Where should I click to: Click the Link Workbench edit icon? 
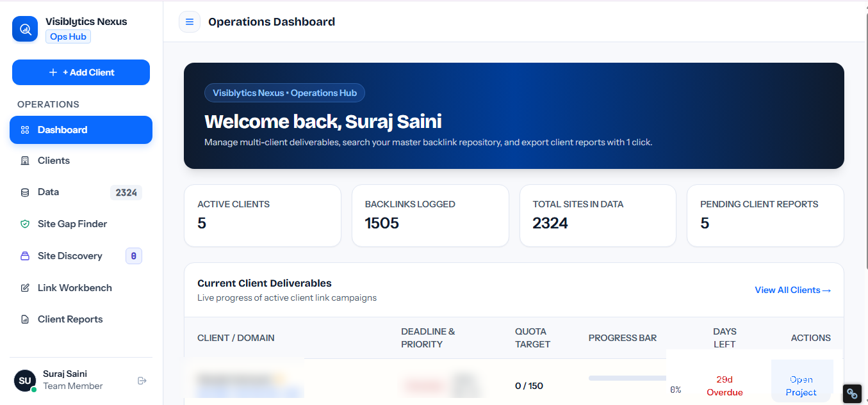[25, 288]
